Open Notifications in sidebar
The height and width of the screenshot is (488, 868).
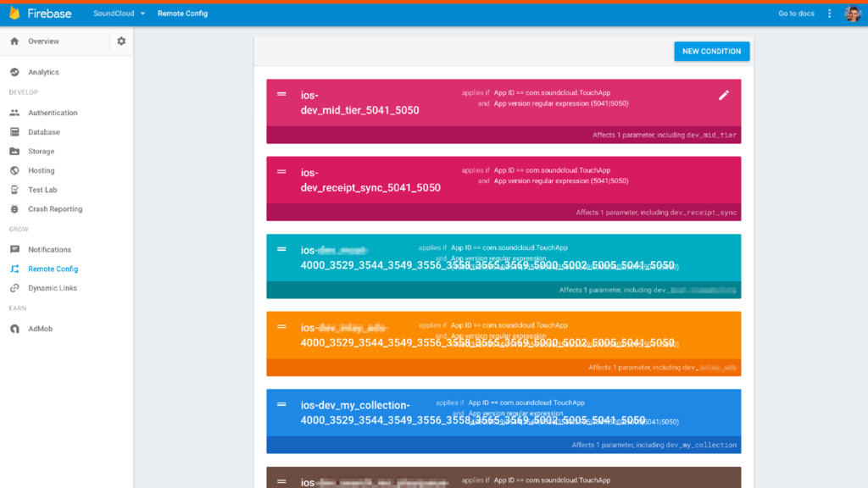pyautogui.click(x=49, y=250)
